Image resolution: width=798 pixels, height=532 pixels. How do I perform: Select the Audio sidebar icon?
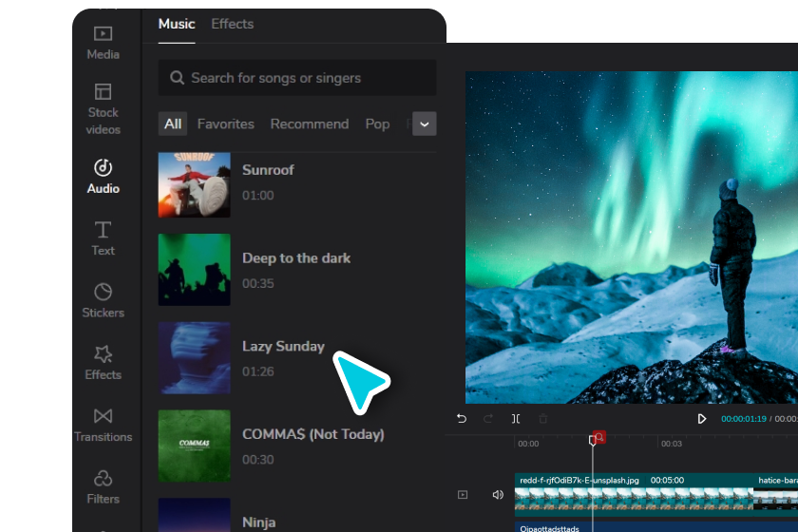pyautogui.click(x=103, y=167)
